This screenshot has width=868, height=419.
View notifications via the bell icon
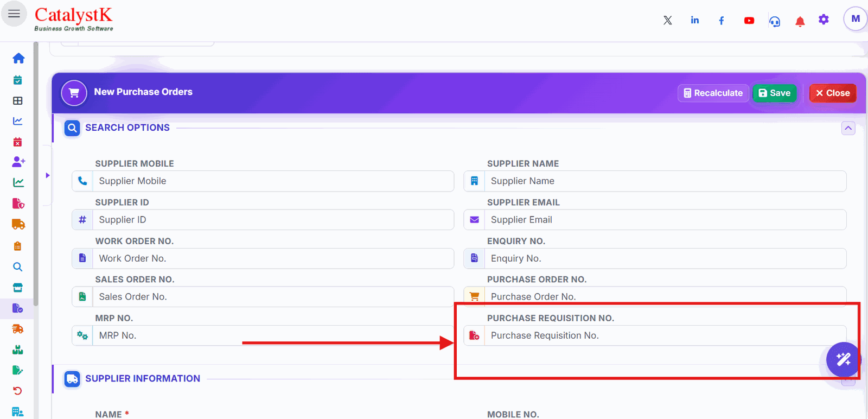coord(800,21)
